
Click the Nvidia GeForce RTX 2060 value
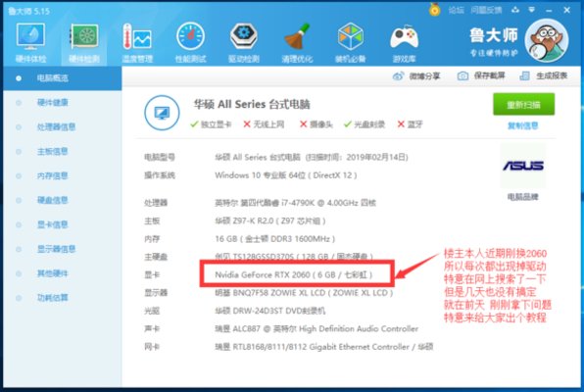[x=294, y=275]
